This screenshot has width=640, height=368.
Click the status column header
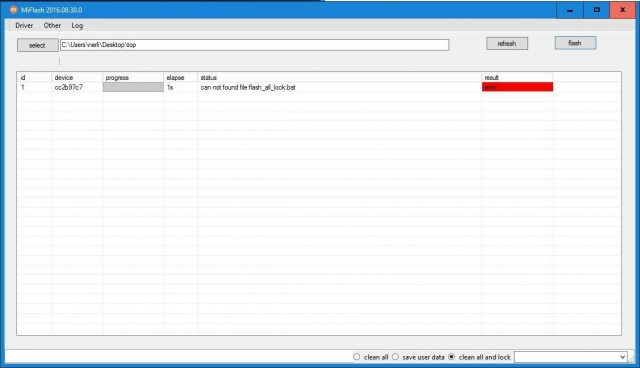340,78
